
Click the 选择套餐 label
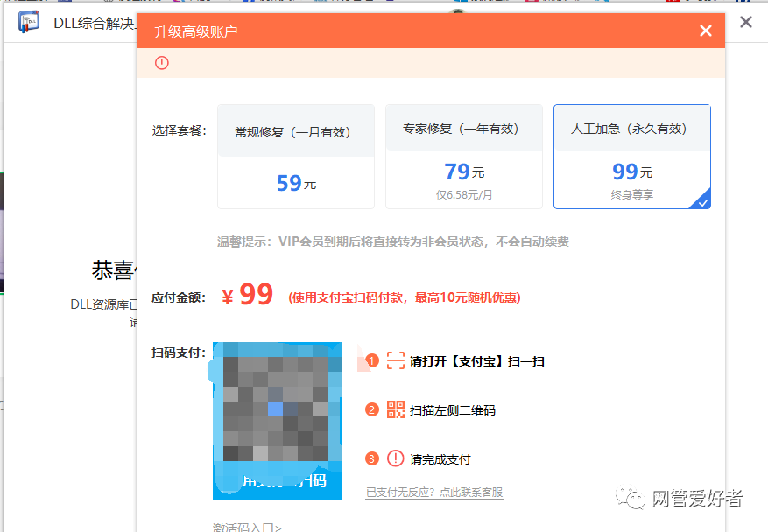click(180, 130)
